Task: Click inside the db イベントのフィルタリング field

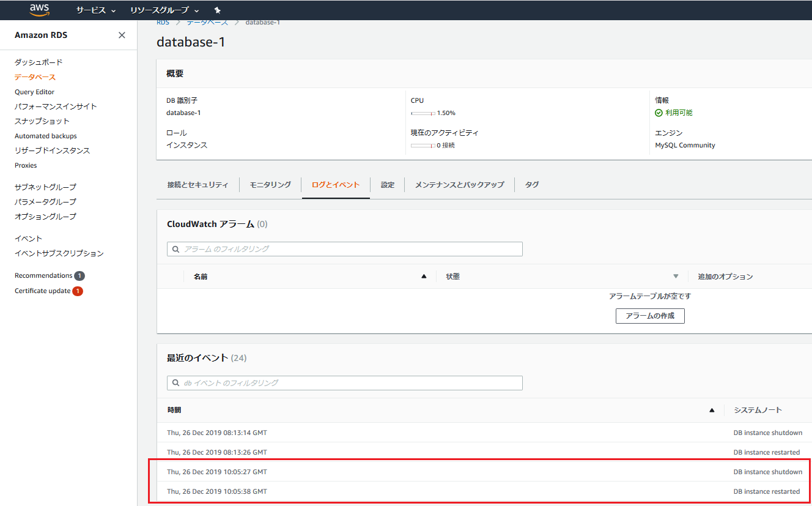Action: click(x=344, y=383)
